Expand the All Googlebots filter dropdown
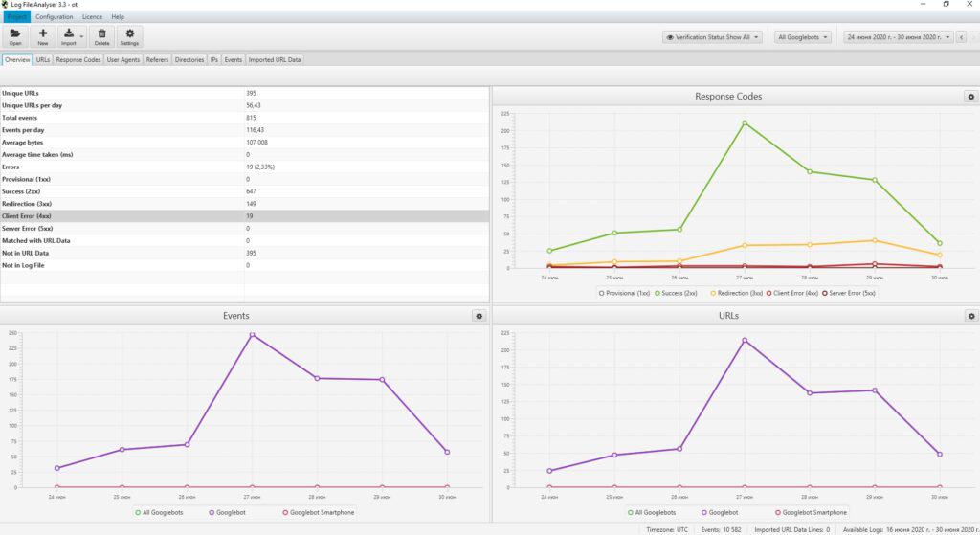The width and height of the screenshot is (980, 535). [x=803, y=37]
